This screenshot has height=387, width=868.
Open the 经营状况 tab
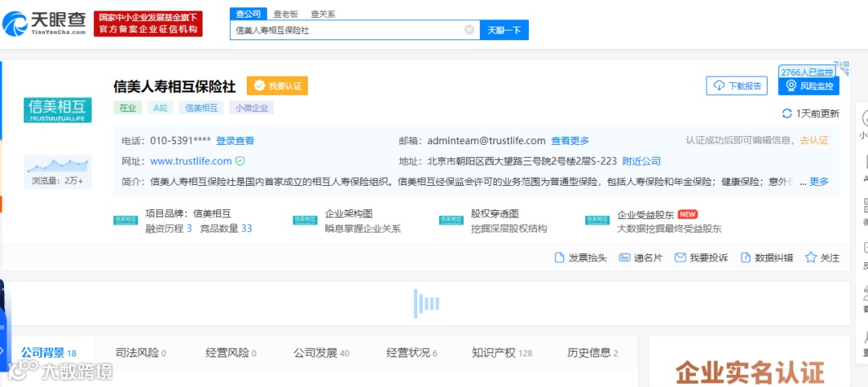[x=411, y=352]
